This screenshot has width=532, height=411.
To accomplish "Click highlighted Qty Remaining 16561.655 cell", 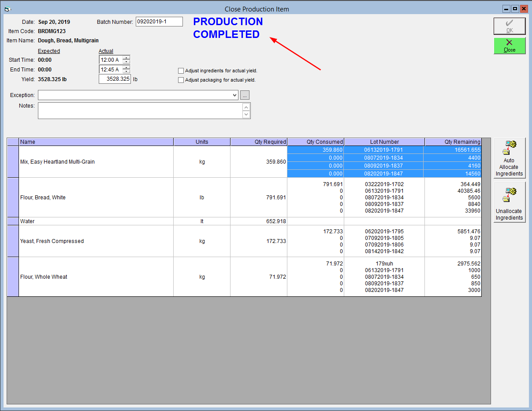I will tap(453, 150).
